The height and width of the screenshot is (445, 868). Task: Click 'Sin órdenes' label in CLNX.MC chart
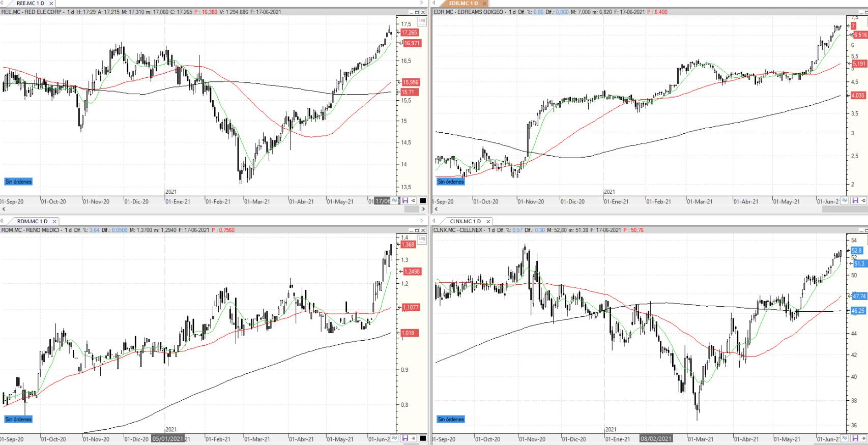[451, 420]
